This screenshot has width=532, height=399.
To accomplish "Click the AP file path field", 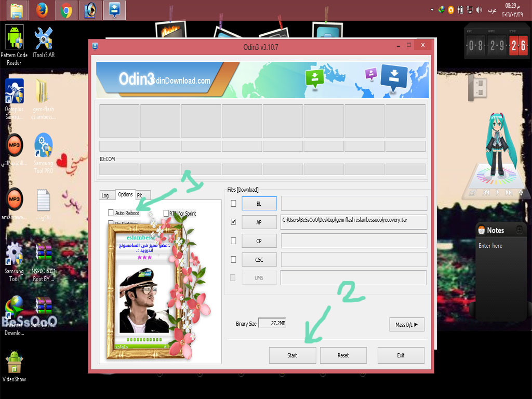I will pyautogui.click(x=354, y=222).
